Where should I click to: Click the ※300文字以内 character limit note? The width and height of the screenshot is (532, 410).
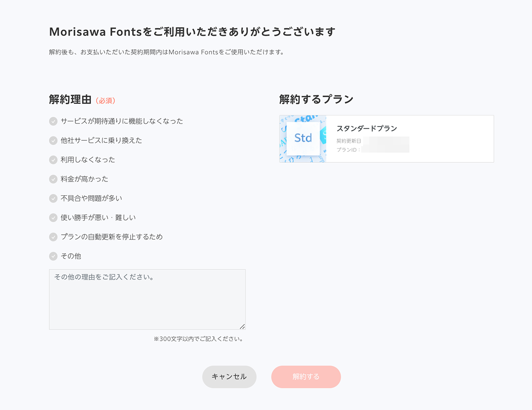pyautogui.click(x=198, y=339)
